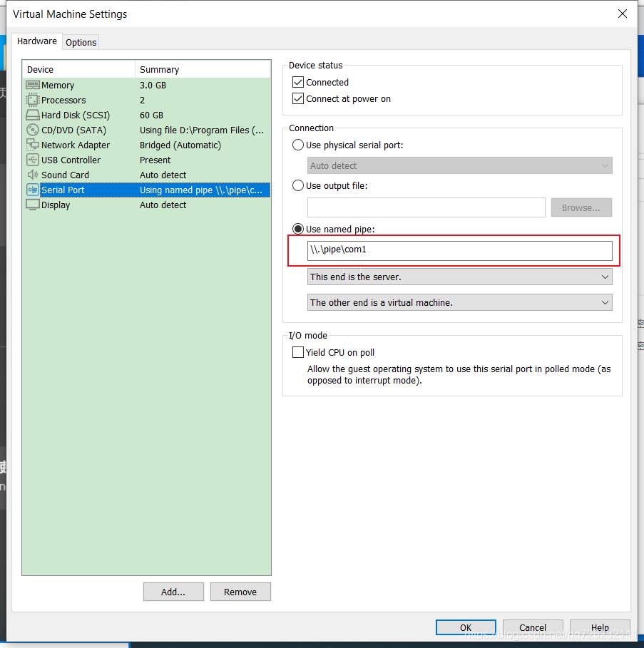This screenshot has width=644, height=648.
Task: Click the OK button
Action: click(x=466, y=627)
